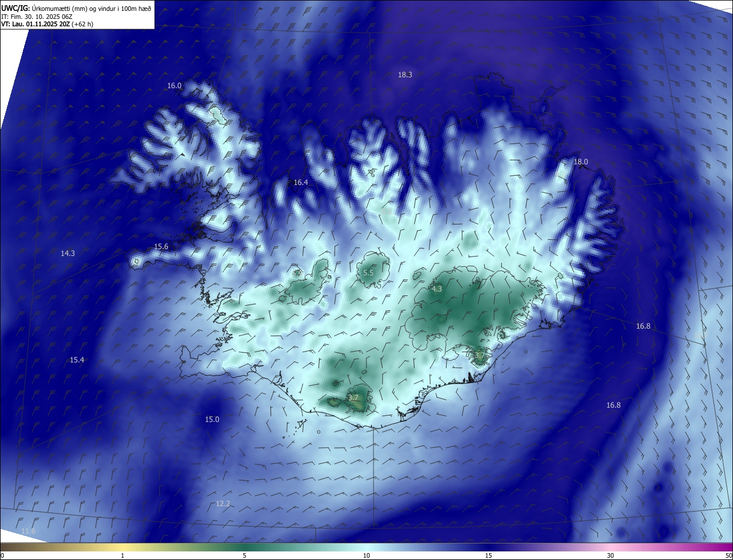
Task: Click the map value label 15.4
Action: click(77, 360)
